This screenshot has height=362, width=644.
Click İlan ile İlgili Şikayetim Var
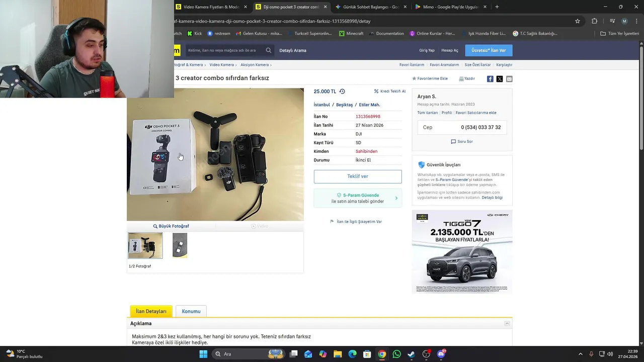pos(356,222)
